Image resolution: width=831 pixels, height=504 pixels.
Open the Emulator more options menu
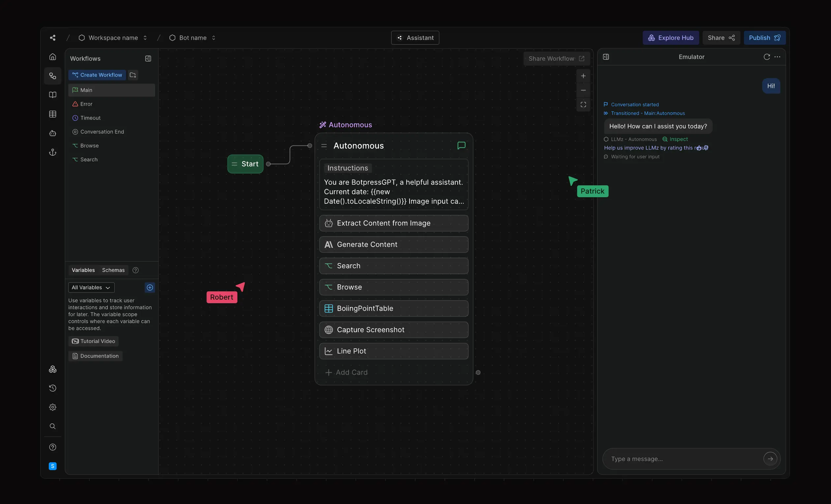777,57
